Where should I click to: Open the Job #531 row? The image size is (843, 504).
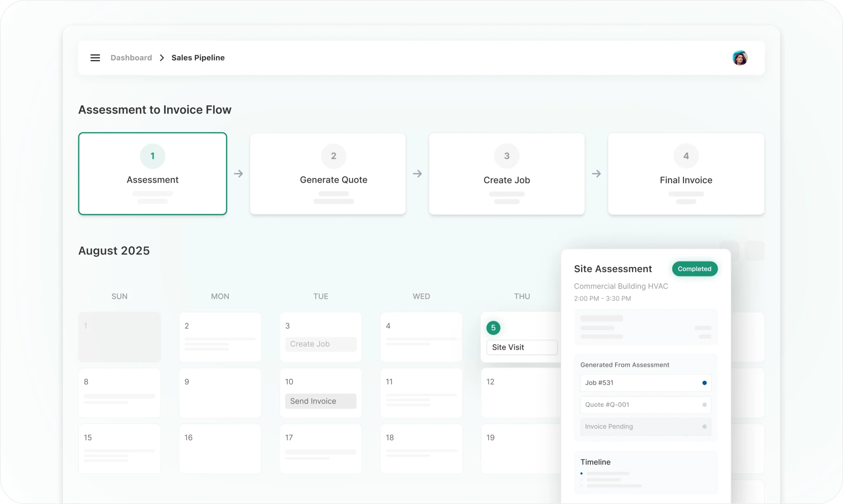(639, 383)
